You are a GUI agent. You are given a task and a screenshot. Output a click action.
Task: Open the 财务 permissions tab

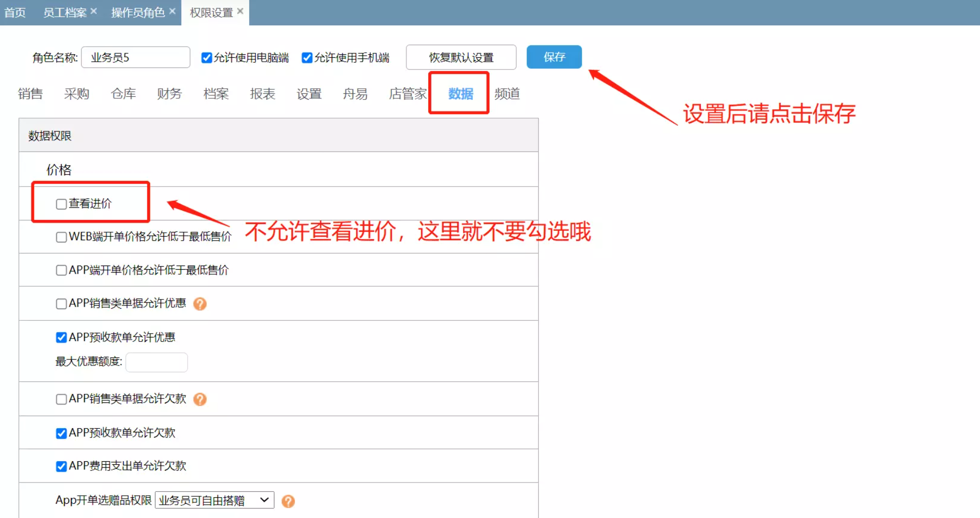169,94
